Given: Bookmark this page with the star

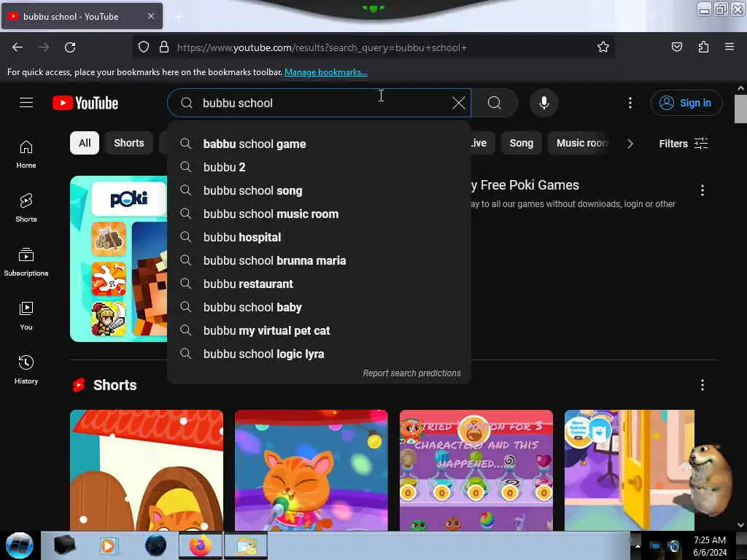Looking at the screenshot, I should coord(603,47).
